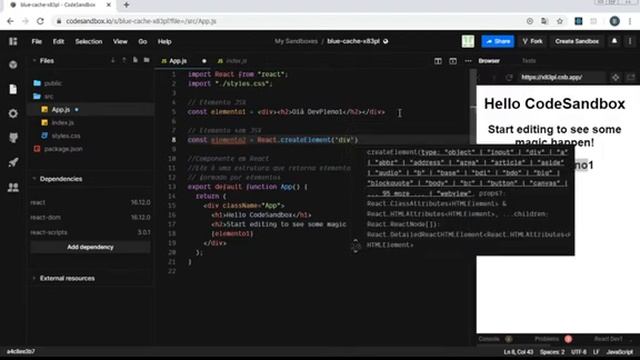Open the Deployment rocket icon

(13, 162)
